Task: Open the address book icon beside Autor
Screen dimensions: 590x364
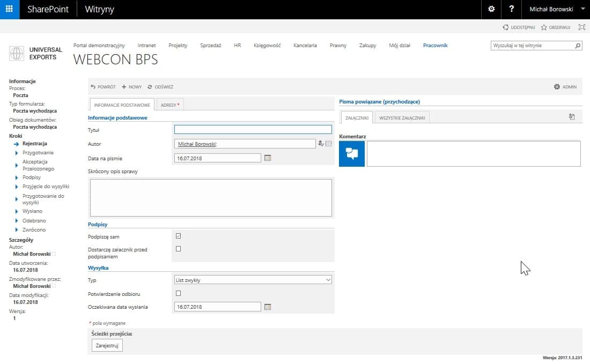Action: click(329, 143)
